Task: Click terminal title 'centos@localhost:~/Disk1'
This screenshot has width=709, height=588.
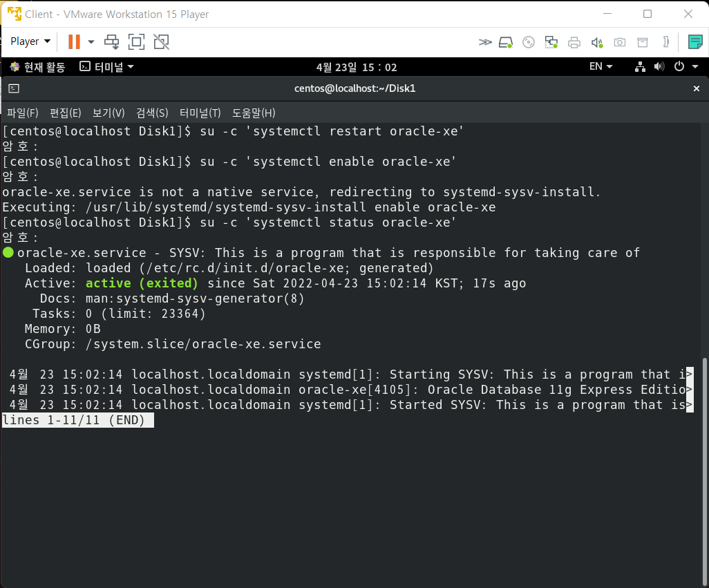Action: [355, 88]
